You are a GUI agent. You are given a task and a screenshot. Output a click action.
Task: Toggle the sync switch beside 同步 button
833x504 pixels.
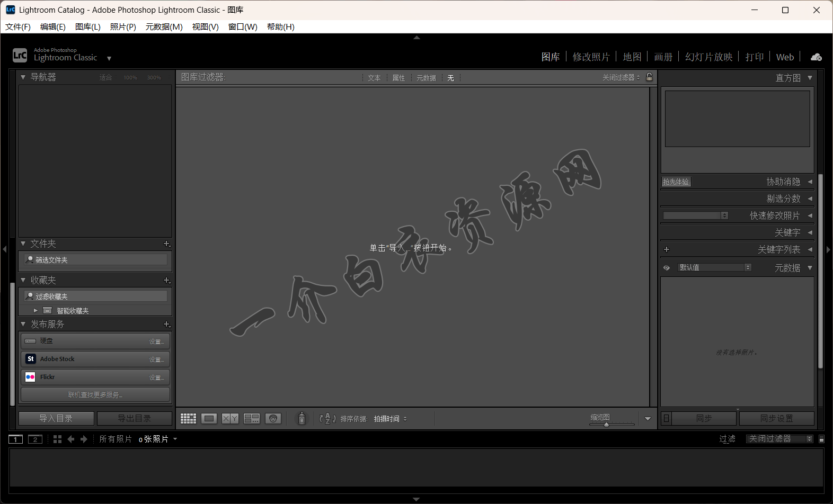click(667, 418)
